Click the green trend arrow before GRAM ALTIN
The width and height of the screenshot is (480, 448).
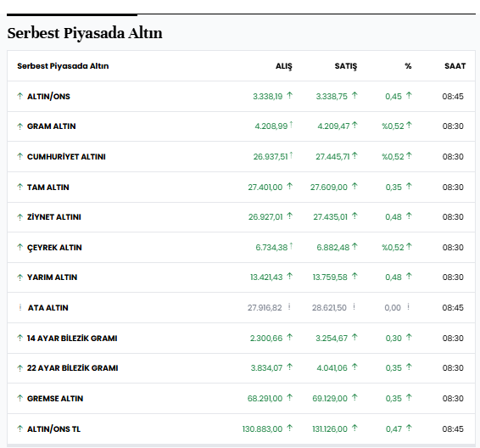click(20, 126)
